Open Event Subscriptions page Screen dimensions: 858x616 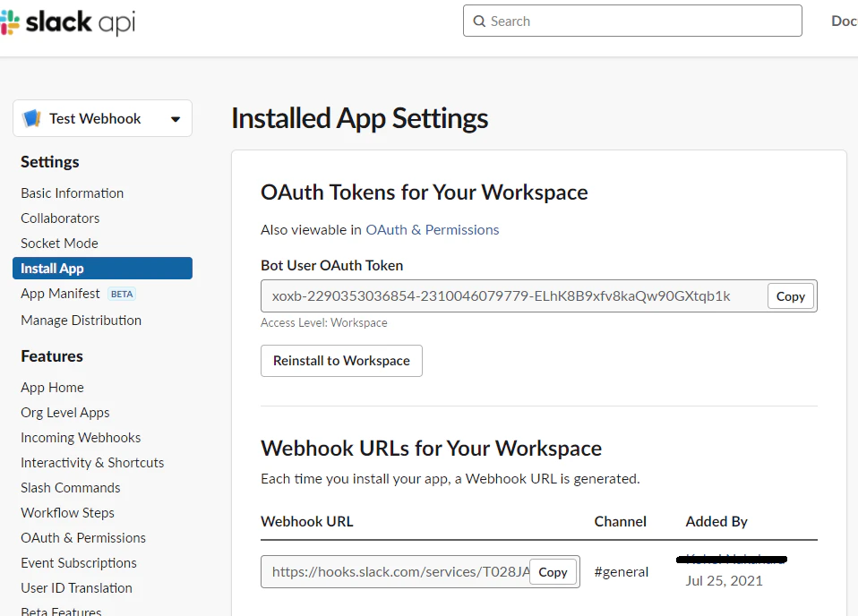point(79,563)
